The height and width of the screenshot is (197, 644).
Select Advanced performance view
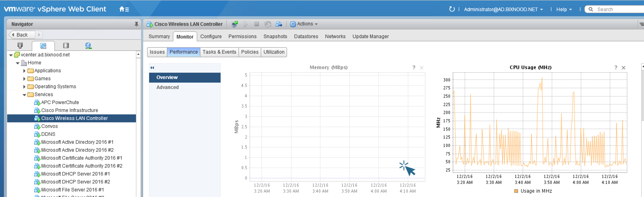pos(167,87)
